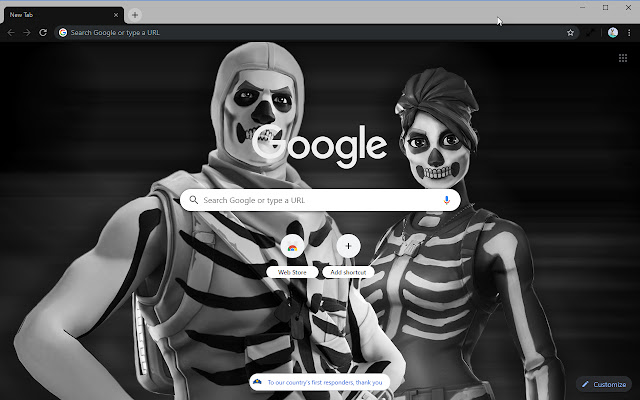Click the Google icon in address bar
The height and width of the screenshot is (400, 640).
63,33
